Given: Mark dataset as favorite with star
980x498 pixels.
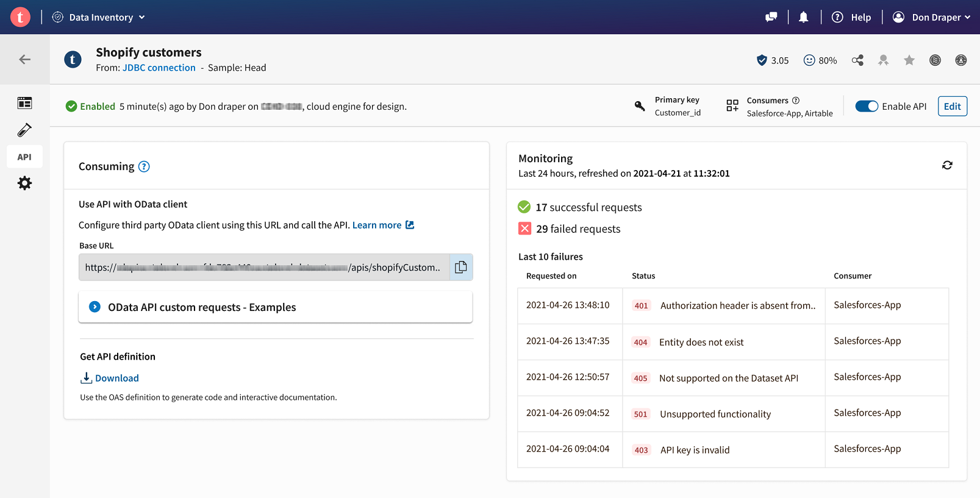Looking at the screenshot, I should pos(909,60).
